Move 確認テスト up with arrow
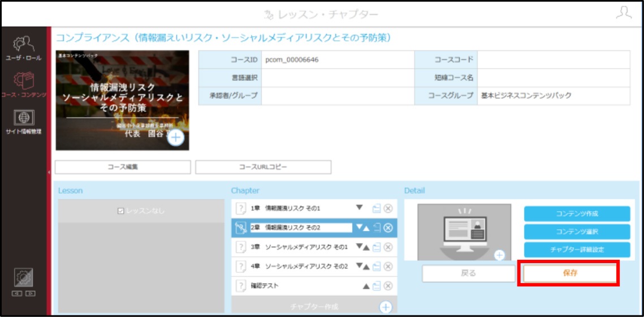 [366, 286]
